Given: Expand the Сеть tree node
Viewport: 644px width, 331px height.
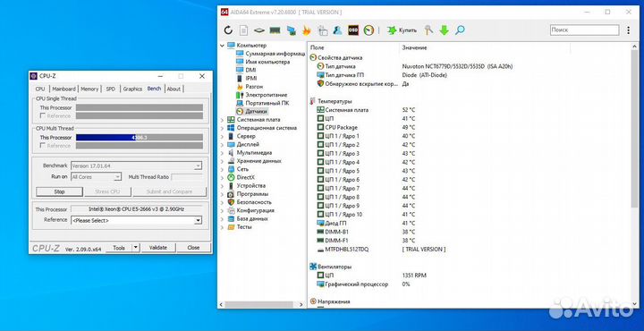Looking at the screenshot, I should [222, 169].
